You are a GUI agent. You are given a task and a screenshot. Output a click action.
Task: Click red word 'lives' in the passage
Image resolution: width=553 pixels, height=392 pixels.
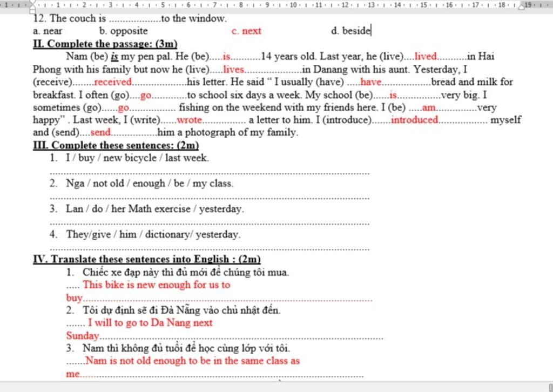click(233, 69)
